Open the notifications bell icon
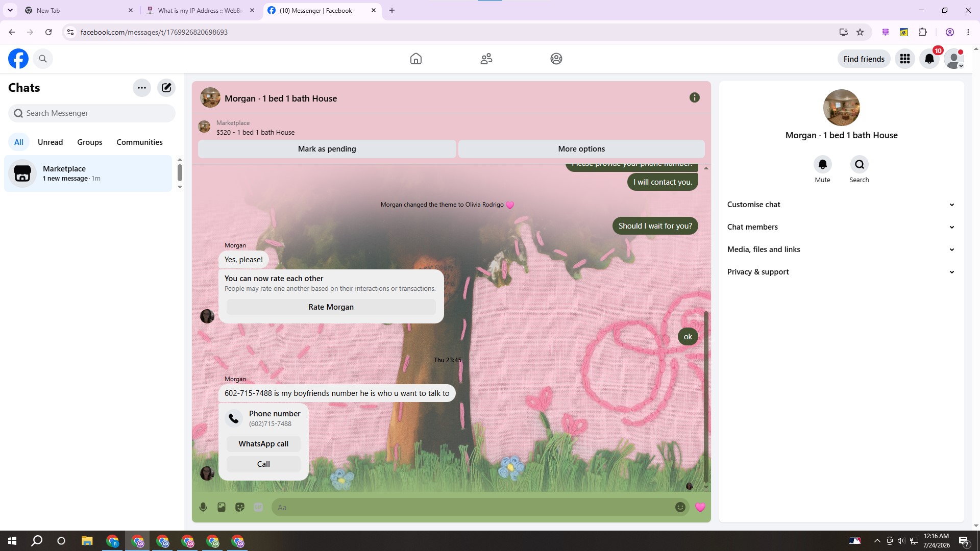980x551 pixels. coord(929,59)
